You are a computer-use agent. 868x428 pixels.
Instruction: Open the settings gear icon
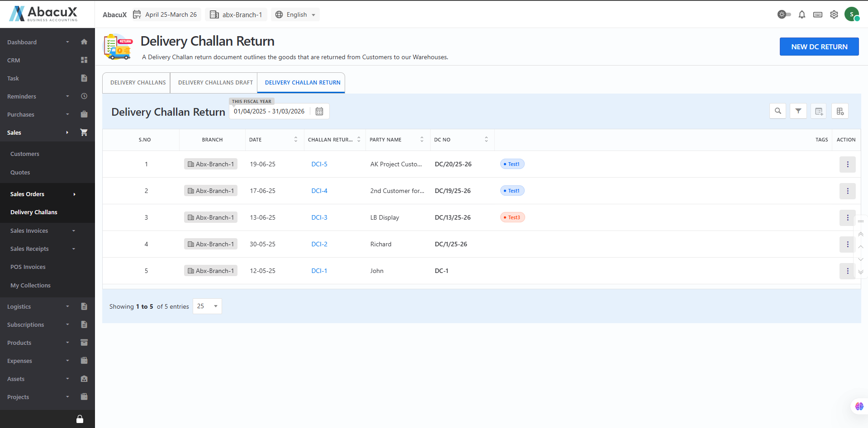[834, 14]
